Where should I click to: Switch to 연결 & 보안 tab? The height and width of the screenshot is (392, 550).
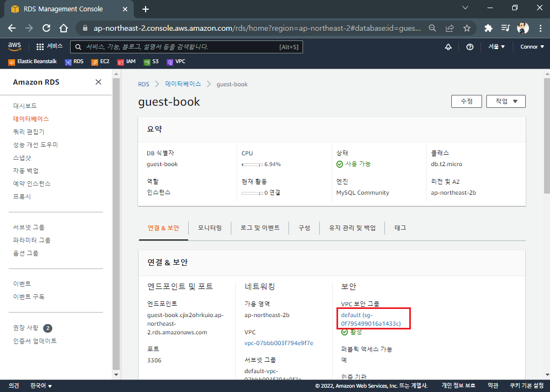point(163,228)
